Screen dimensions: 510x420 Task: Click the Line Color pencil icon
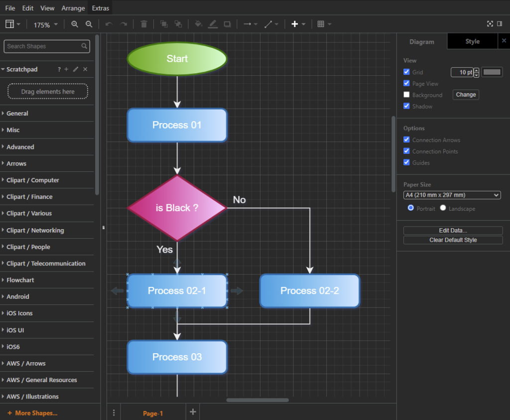(x=213, y=24)
